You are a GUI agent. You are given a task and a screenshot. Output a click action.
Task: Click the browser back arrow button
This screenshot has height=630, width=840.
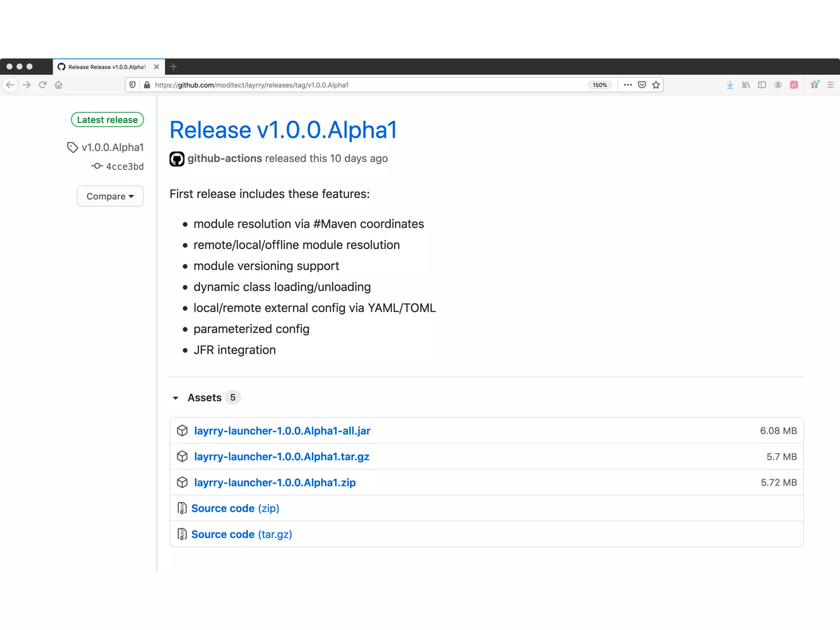10,85
